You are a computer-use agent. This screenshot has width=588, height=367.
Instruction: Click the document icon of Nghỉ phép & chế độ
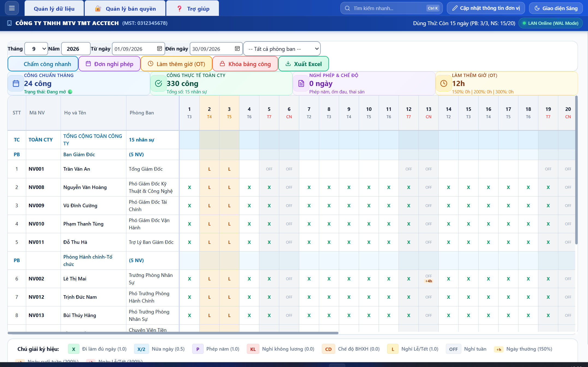pyautogui.click(x=301, y=84)
